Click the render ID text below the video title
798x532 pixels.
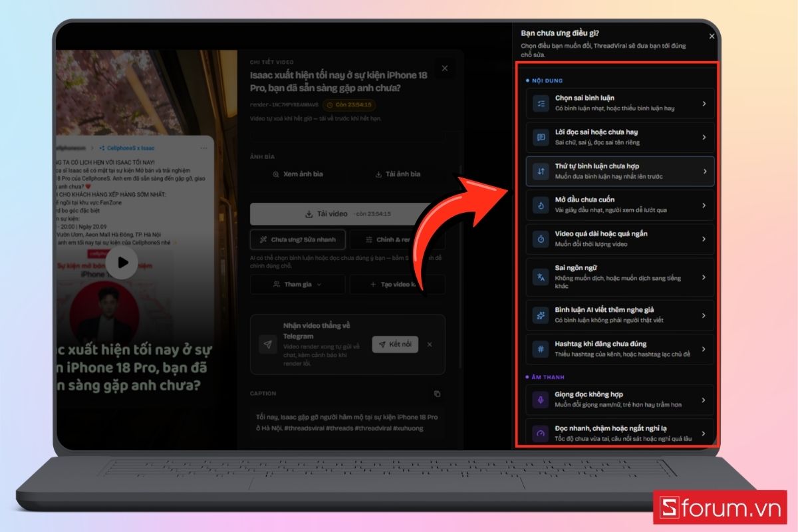pos(284,104)
